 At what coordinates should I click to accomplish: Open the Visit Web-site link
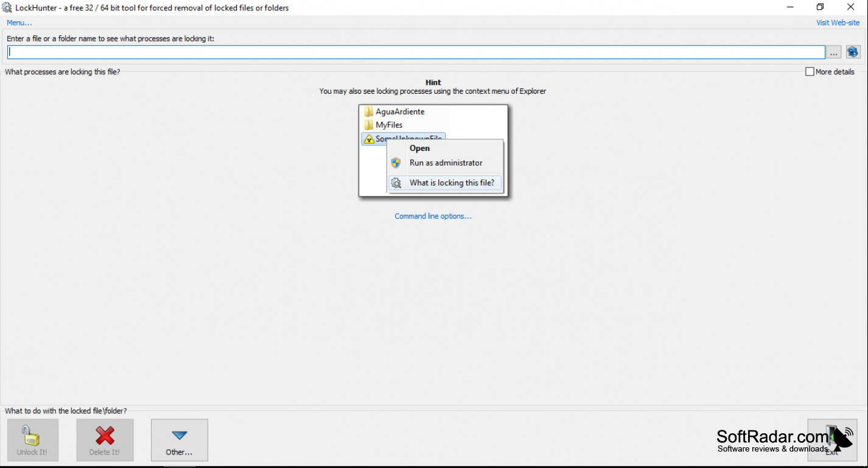pyautogui.click(x=838, y=23)
